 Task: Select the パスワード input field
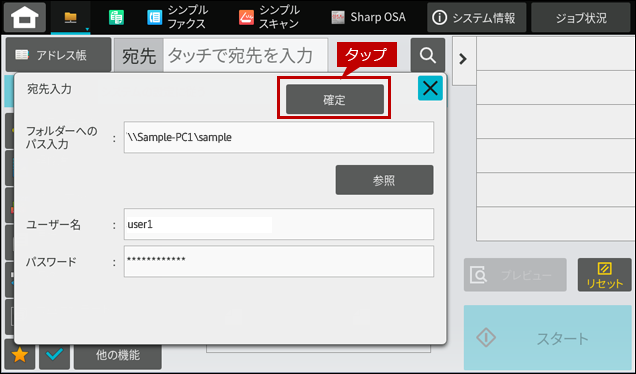(x=279, y=261)
